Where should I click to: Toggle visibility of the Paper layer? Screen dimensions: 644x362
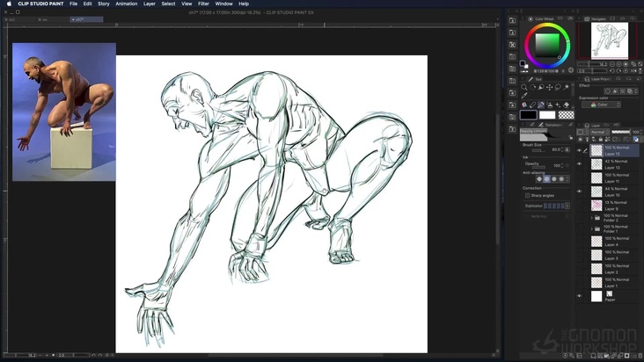point(579,296)
